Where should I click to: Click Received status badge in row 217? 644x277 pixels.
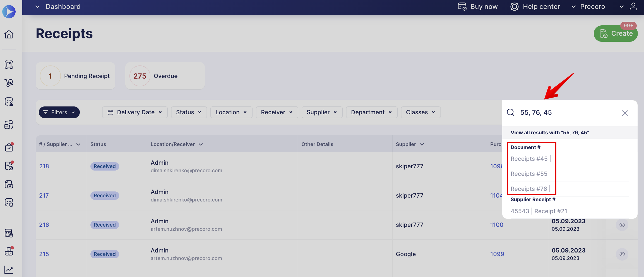[x=105, y=196]
